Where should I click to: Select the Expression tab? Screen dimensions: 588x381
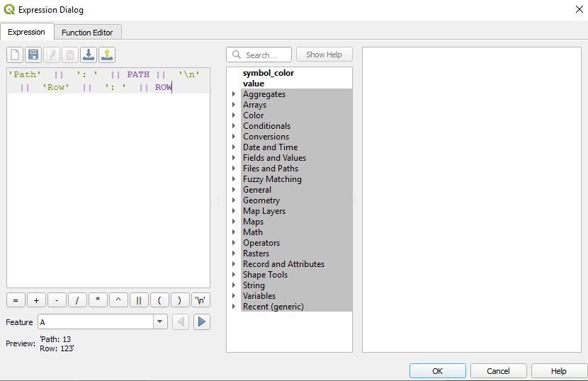pos(26,32)
